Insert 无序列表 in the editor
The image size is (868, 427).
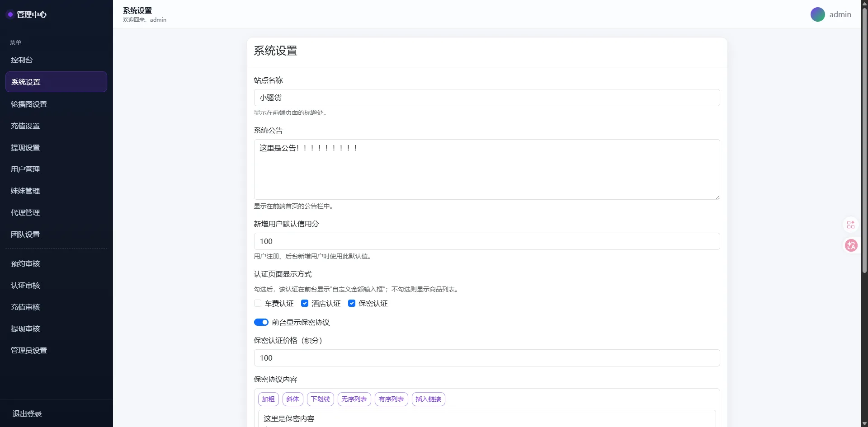[x=354, y=399]
